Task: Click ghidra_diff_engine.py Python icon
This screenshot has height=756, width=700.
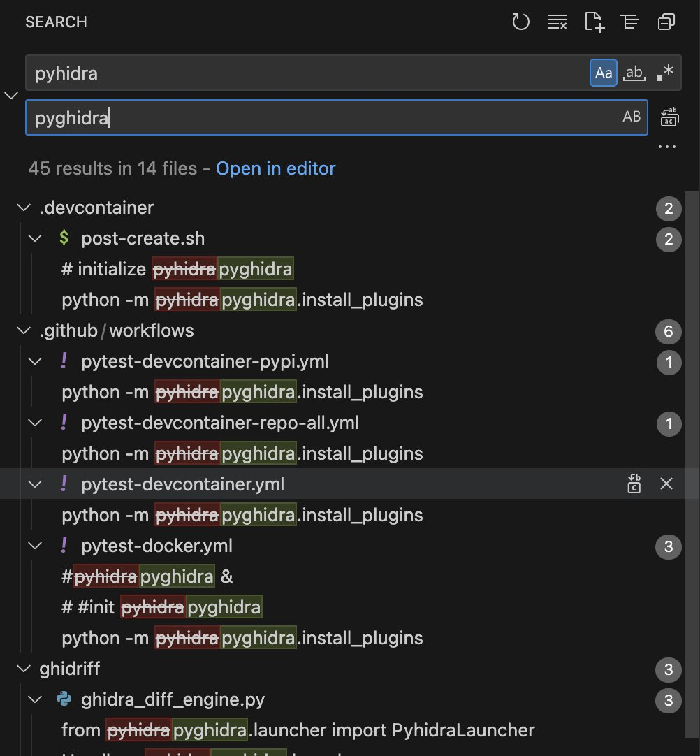Action: (64, 699)
